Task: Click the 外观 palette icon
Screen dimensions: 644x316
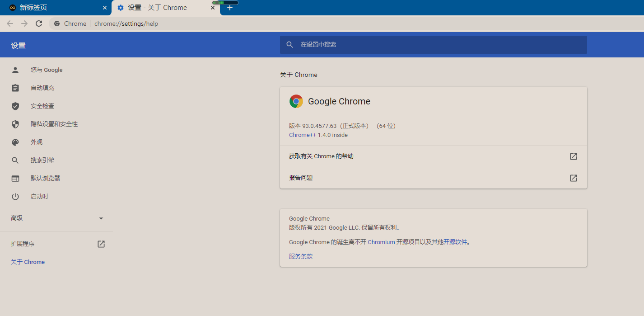Action: (15, 142)
